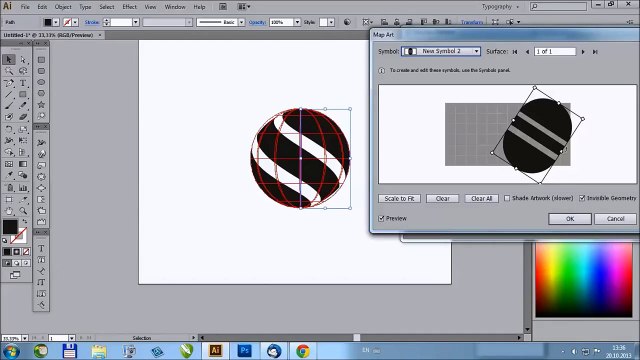Click the Scale to Fit button

(399, 198)
